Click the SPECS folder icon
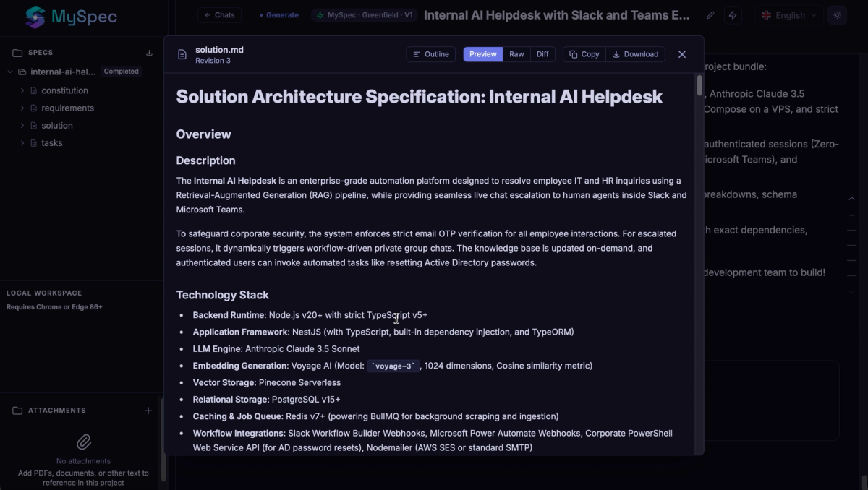Screen dimensions: 868x490 tap(17, 53)
